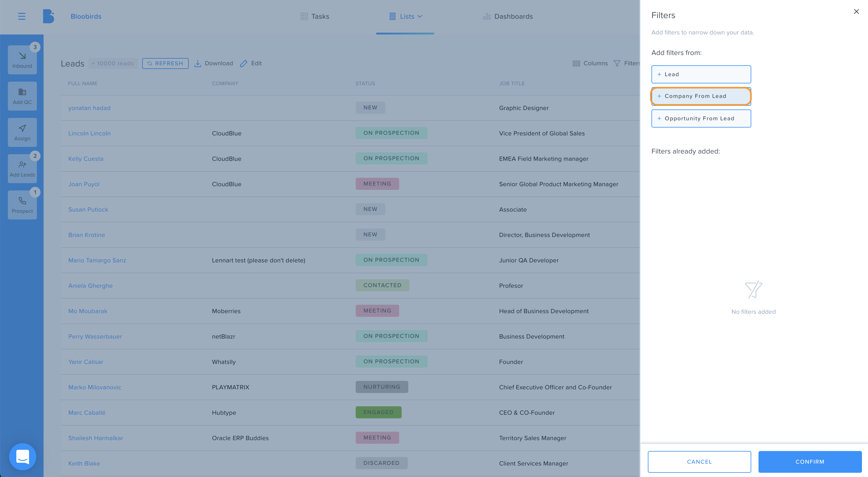Click the Moberries company cell

(226, 311)
